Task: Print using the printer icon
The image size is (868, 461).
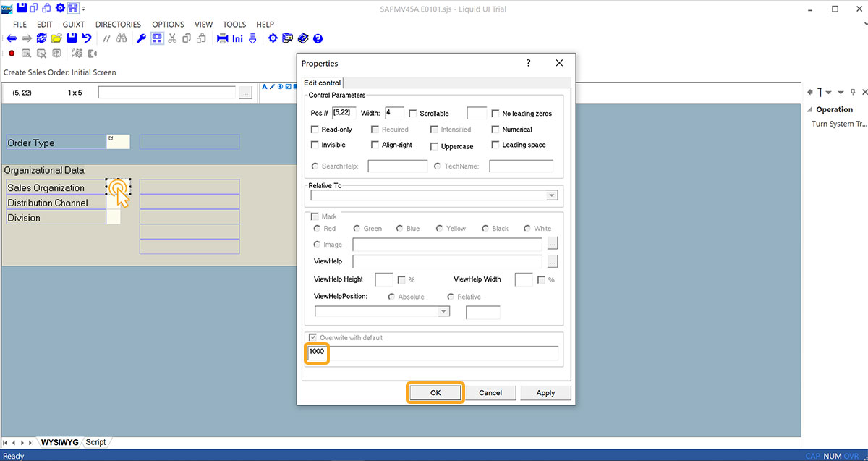Action: (223, 39)
